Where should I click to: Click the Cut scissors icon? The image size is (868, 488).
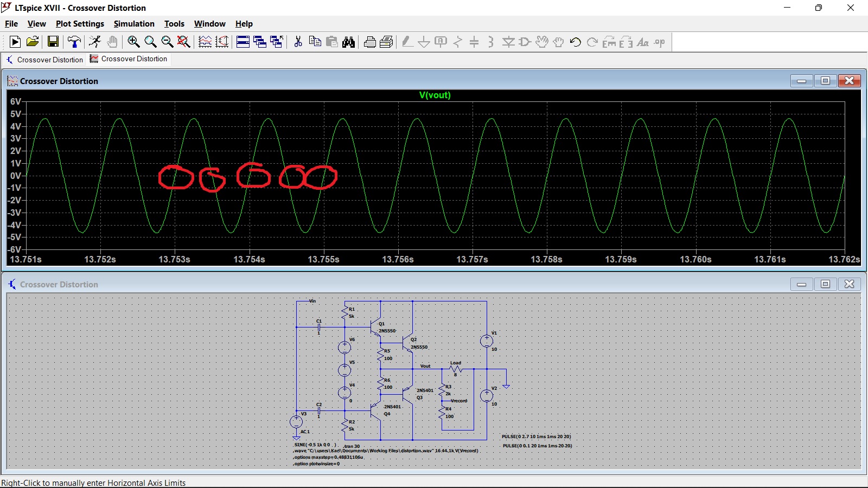tap(298, 42)
